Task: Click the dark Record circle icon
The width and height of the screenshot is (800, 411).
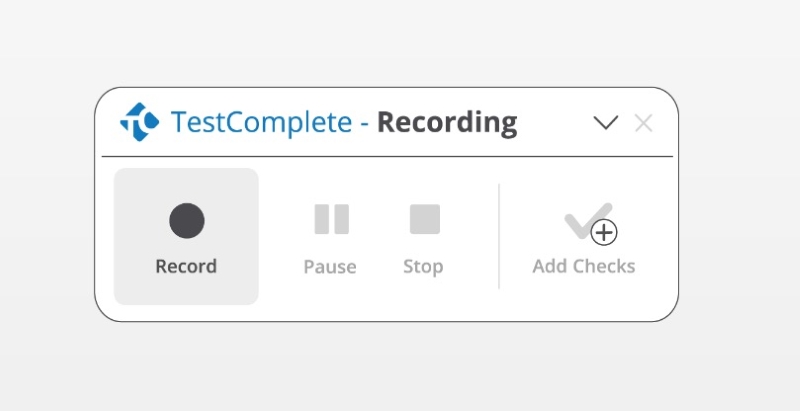Action: (x=187, y=221)
